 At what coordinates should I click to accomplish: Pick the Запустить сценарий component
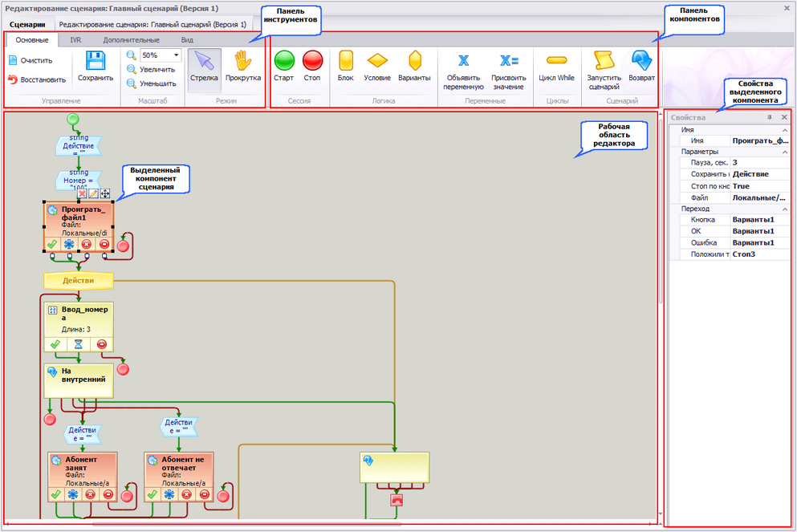click(604, 71)
